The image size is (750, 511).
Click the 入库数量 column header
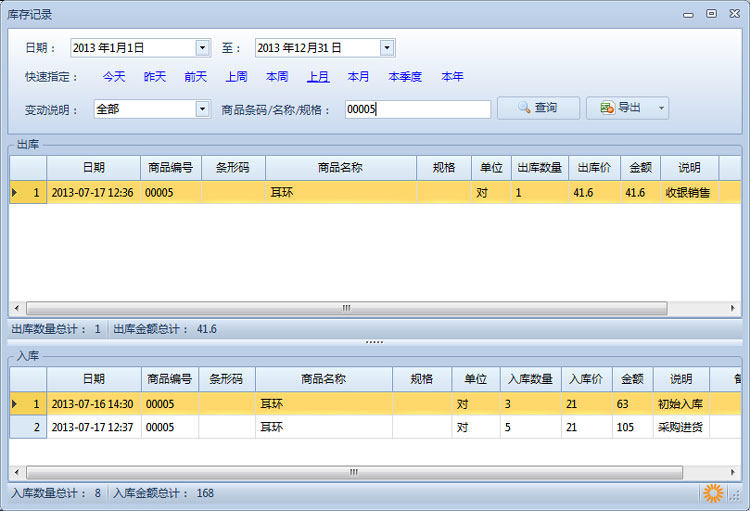point(530,379)
